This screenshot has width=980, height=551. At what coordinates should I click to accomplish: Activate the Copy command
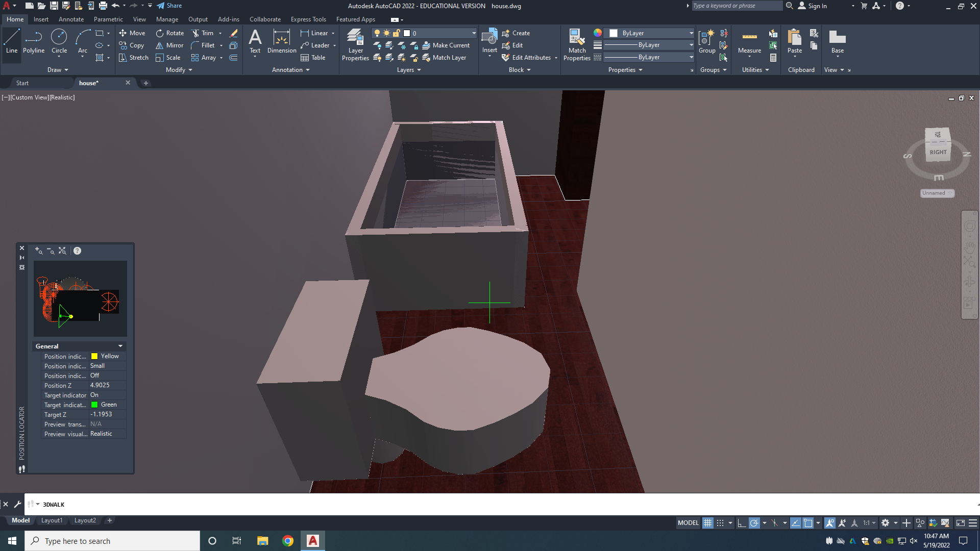point(132,45)
